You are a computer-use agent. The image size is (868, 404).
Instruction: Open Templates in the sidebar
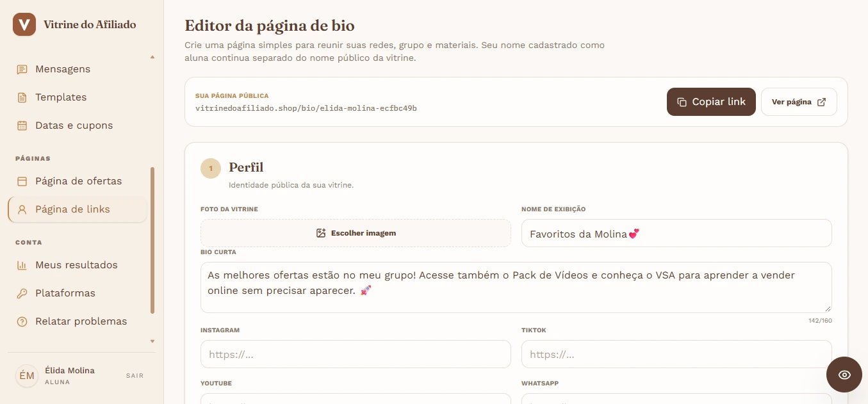(x=78, y=97)
